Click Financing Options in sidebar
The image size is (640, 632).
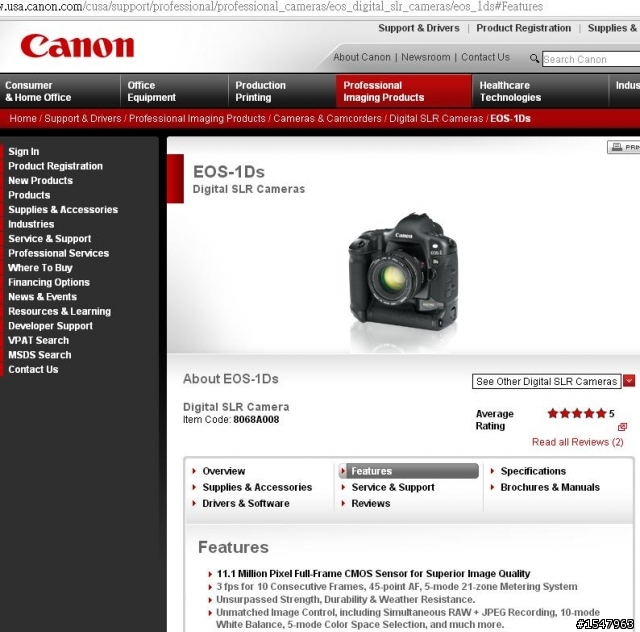point(49,282)
